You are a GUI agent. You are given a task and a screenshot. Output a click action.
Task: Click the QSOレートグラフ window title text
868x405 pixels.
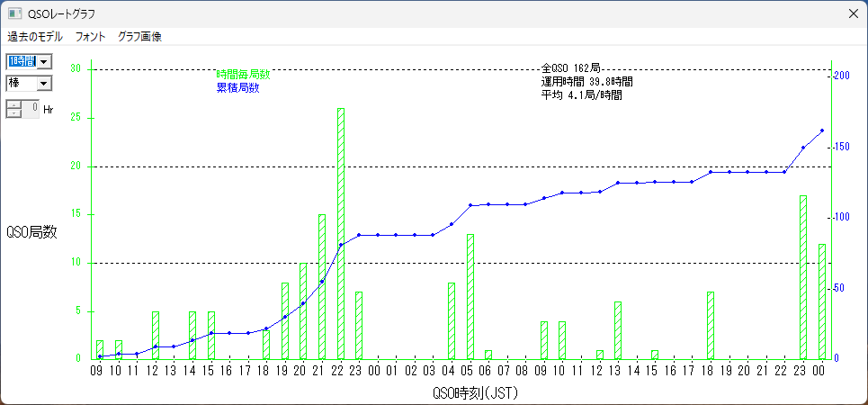pyautogui.click(x=59, y=13)
